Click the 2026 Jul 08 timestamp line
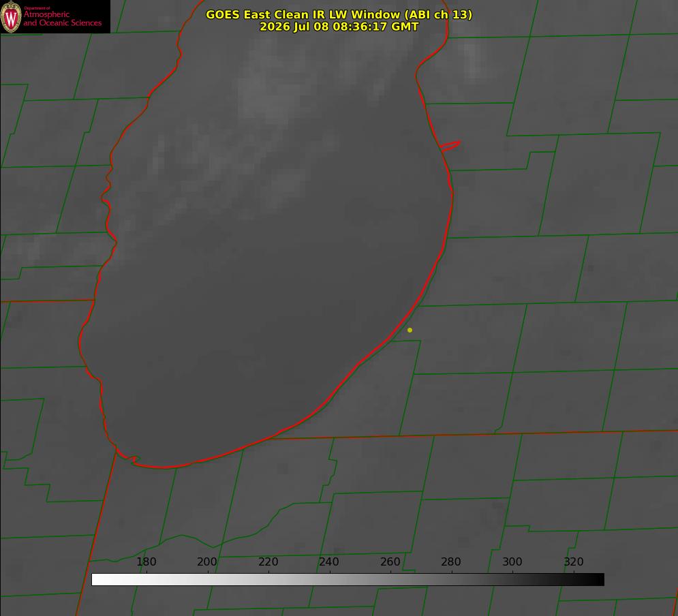Screen dimensions: 678x616 tap(339, 27)
